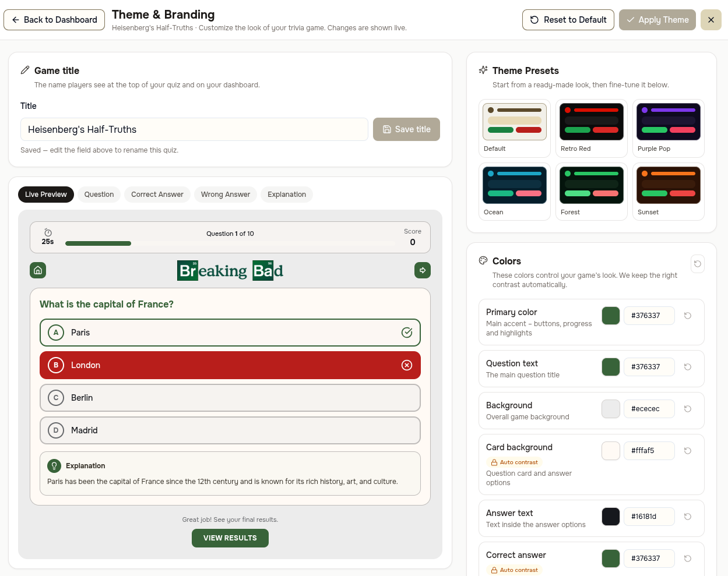Image resolution: width=728 pixels, height=576 pixels.
Task: Click the timer icon above 25s
Action: [48, 232]
